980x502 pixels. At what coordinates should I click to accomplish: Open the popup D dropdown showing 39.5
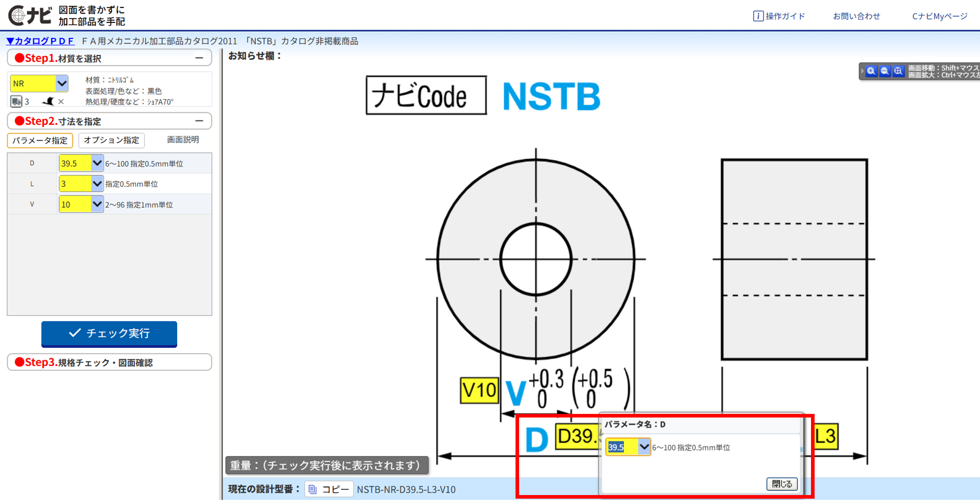[644, 447]
